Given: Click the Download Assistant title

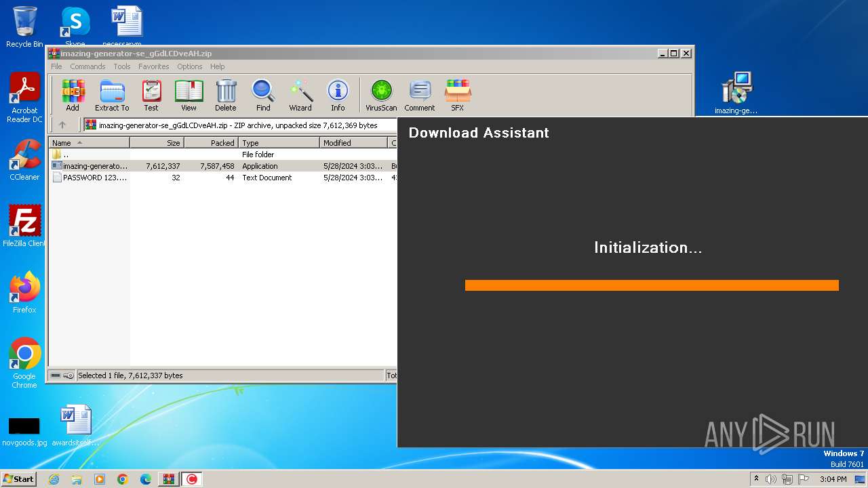Looking at the screenshot, I should point(479,133).
